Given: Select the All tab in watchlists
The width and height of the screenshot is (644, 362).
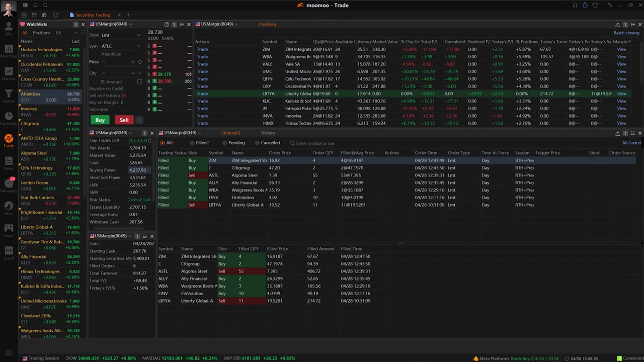Looking at the screenshot, I should point(25,33).
